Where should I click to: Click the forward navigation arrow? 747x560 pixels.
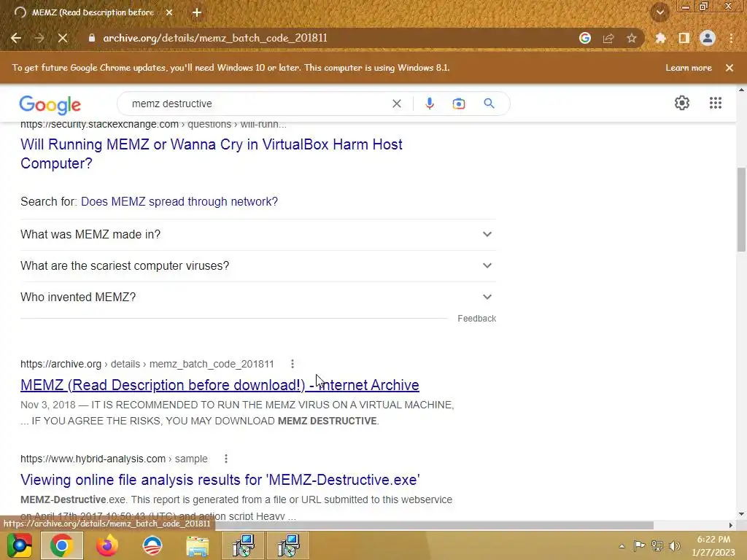tap(39, 38)
